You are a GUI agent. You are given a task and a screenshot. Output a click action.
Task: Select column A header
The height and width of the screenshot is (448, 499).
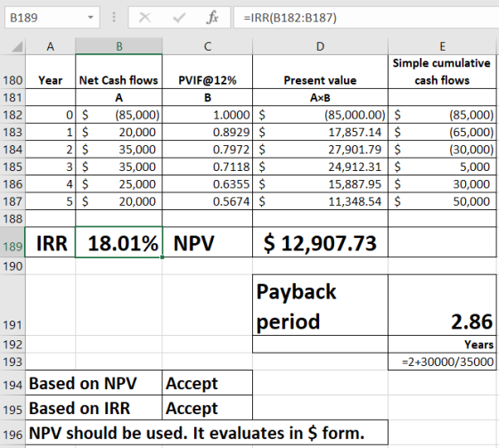pos(50,46)
